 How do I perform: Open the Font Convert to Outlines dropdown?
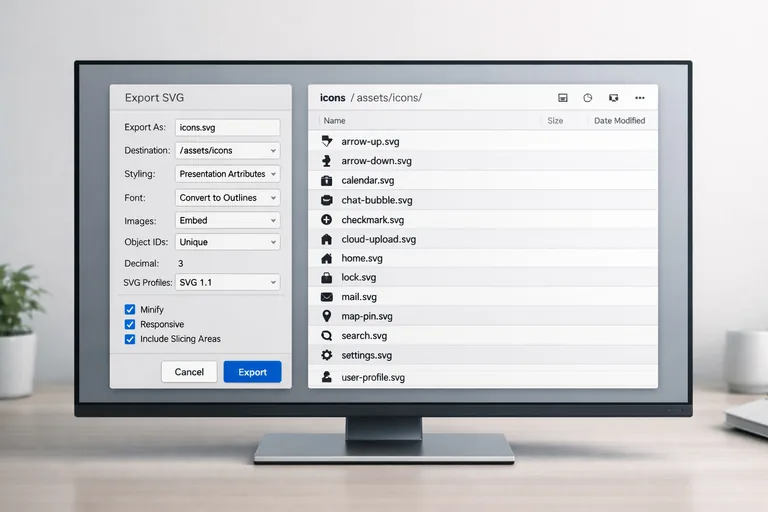point(228,197)
